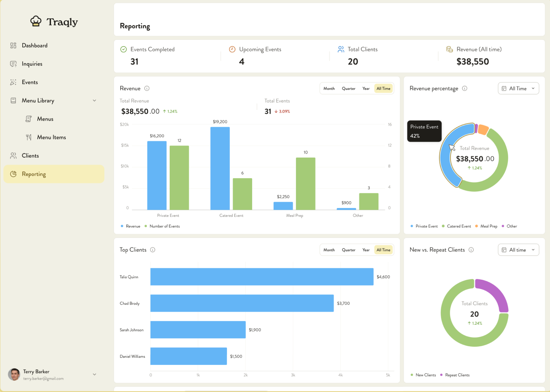Viewport: 550px width, 392px height.
Task: Click Talia Quinn's bar in Top Clients
Action: (x=261, y=277)
